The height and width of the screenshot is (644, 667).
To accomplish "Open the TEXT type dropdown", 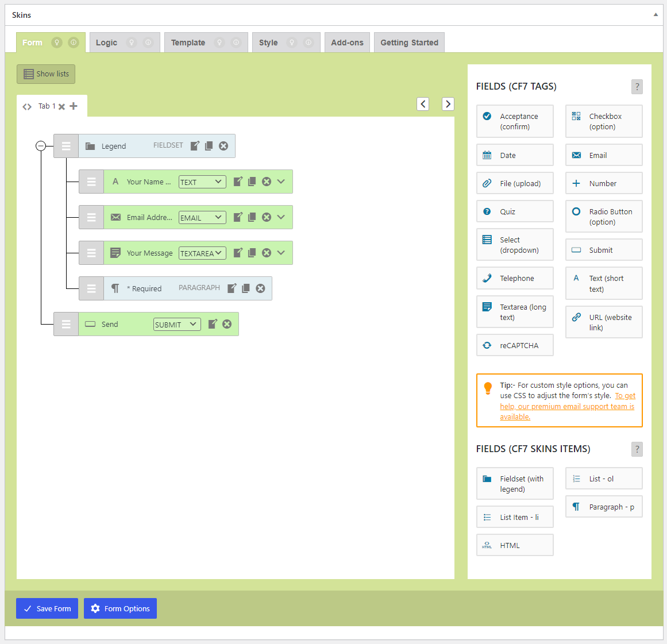I will (202, 182).
